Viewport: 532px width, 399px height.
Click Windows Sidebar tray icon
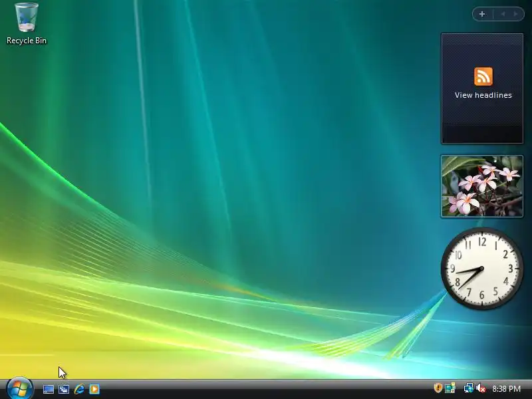450,388
